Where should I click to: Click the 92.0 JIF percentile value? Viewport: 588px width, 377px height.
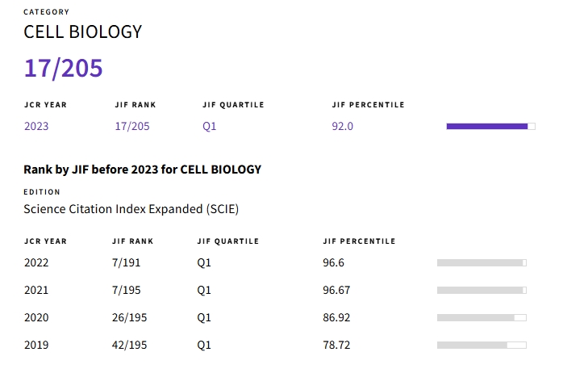[x=343, y=126]
